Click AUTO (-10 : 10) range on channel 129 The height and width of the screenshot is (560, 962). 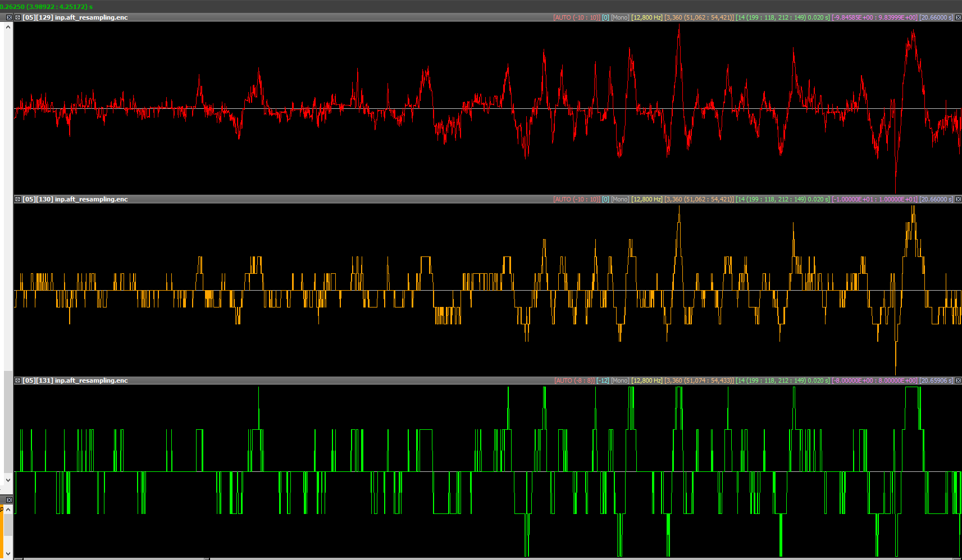[x=576, y=17]
